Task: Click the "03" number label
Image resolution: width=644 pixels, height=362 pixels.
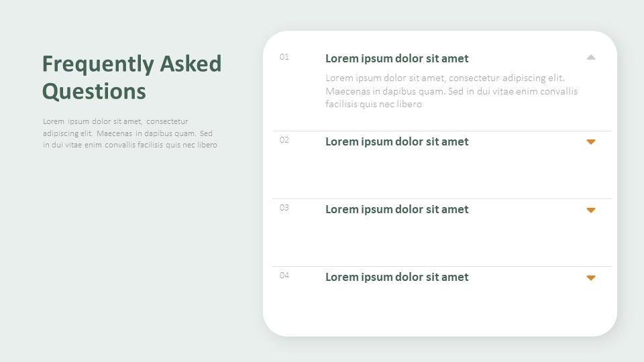Action: pos(284,208)
